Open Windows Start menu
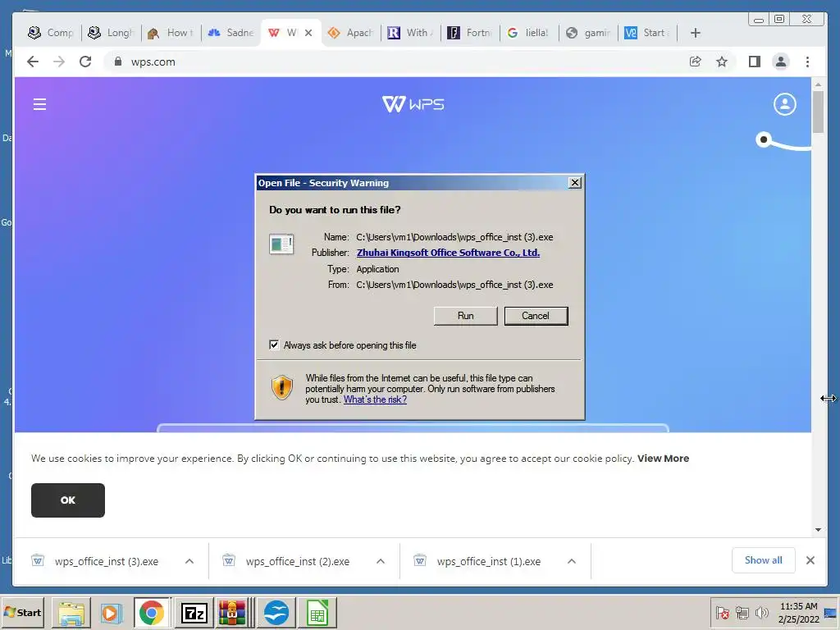This screenshot has width=840, height=630. pos(22,613)
